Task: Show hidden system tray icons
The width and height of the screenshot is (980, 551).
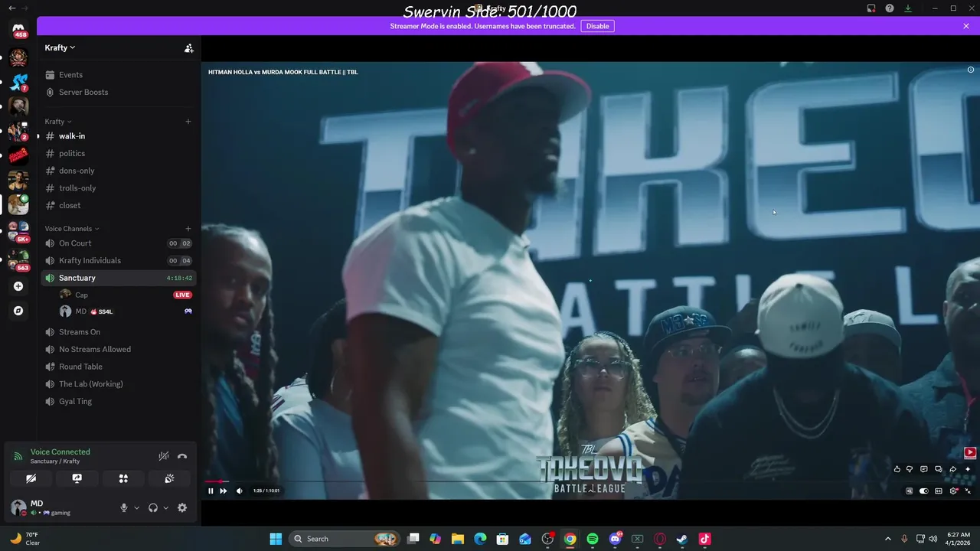Action: click(x=888, y=539)
